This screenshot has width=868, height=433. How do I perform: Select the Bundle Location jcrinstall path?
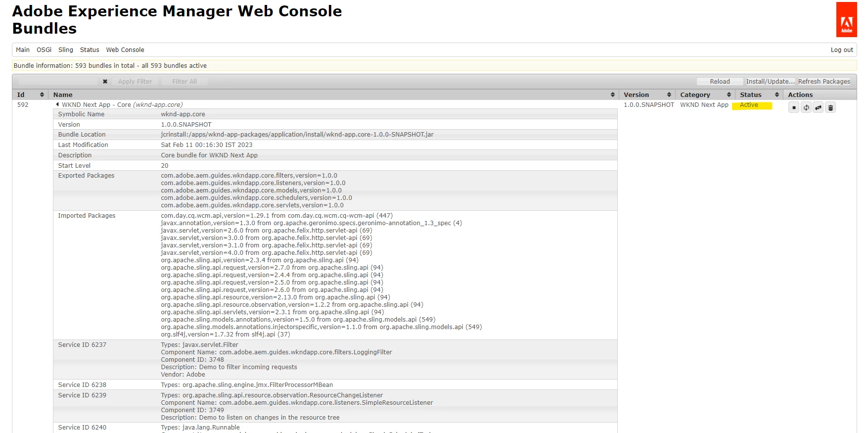(x=297, y=135)
